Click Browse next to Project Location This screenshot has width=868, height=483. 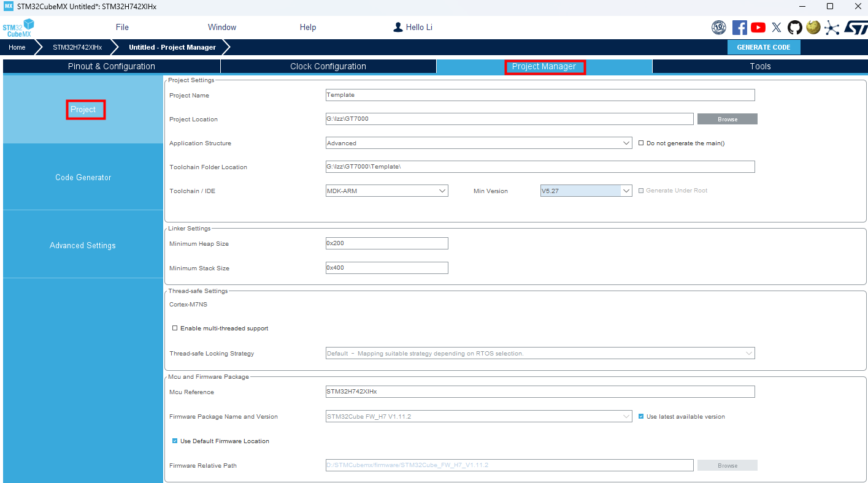728,119
